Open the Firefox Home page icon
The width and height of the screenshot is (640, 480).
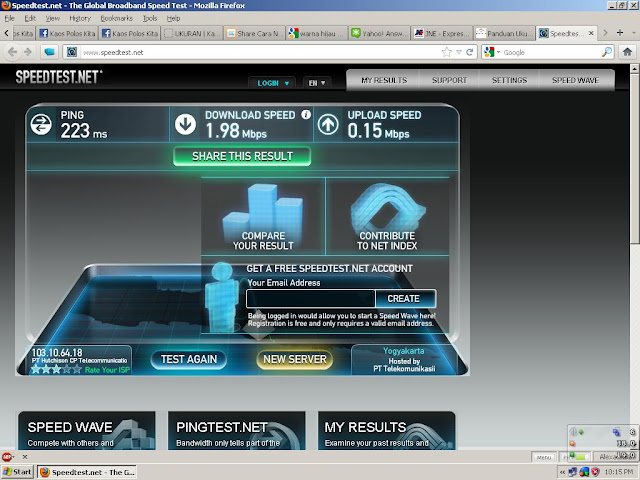627,52
